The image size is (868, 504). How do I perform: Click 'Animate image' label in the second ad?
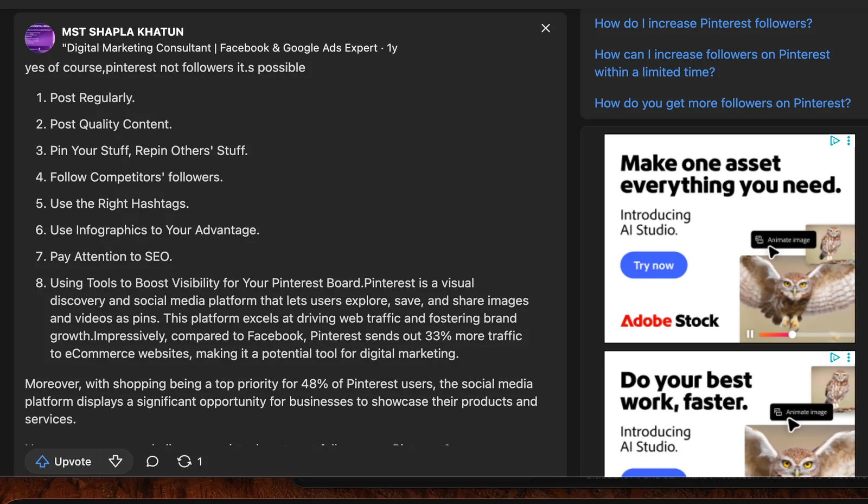(x=801, y=412)
